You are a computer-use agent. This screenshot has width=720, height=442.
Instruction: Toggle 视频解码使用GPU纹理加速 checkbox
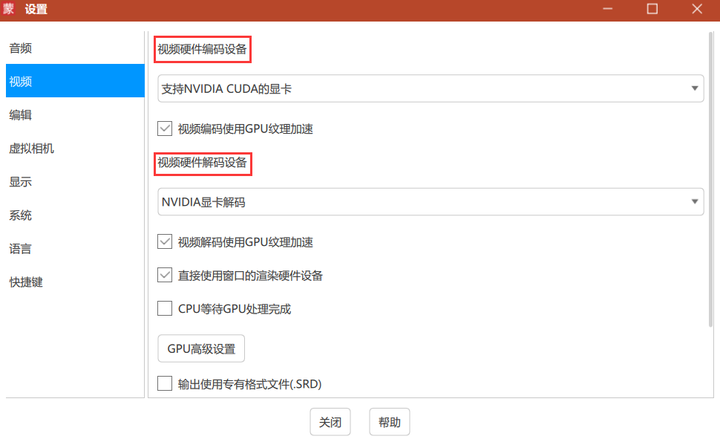click(x=166, y=242)
